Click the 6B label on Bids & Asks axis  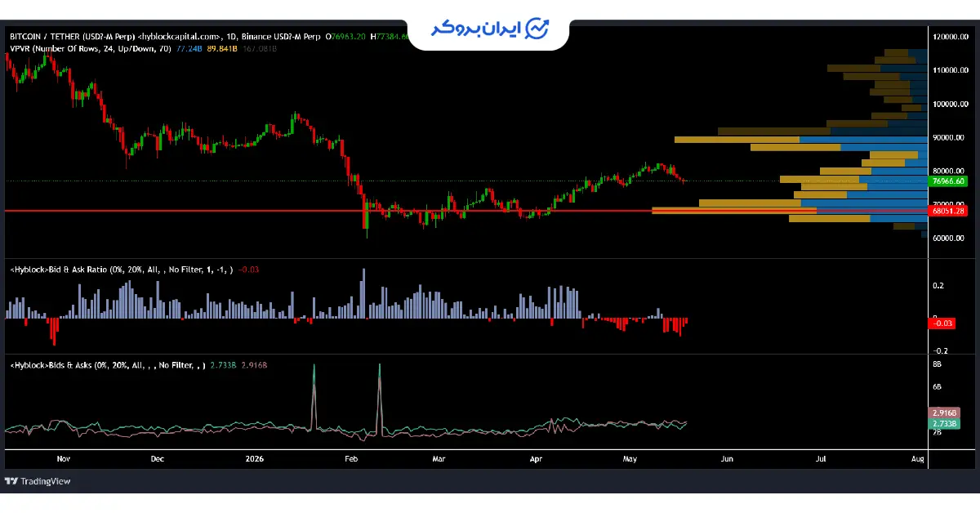pos(937,386)
